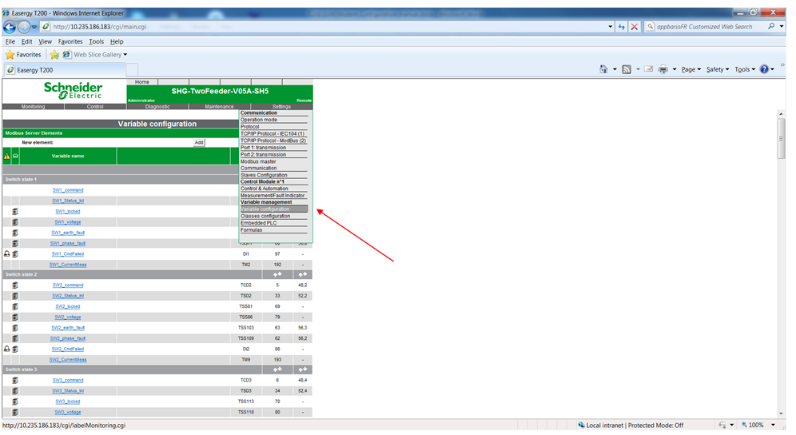Click the warning triangle column header icon
This screenshot has height=435, width=796.
(x=7, y=156)
